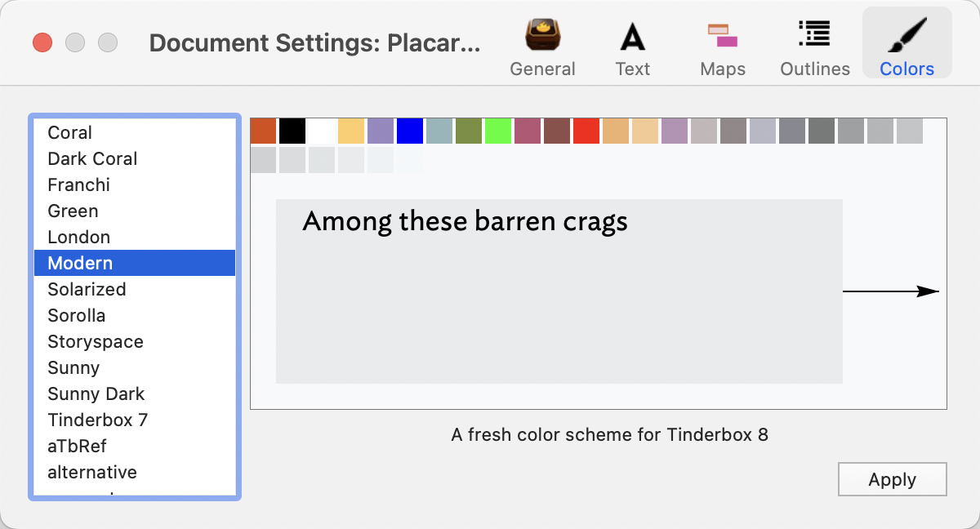Image resolution: width=980 pixels, height=529 pixels.
Task: Click the blue color swatch
Action: pos(410,131)
